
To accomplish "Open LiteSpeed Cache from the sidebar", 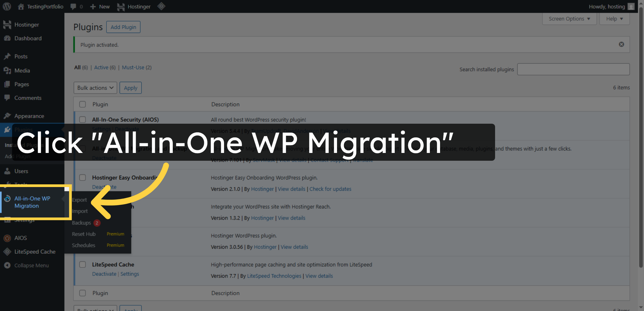I will tap(35, 252).
